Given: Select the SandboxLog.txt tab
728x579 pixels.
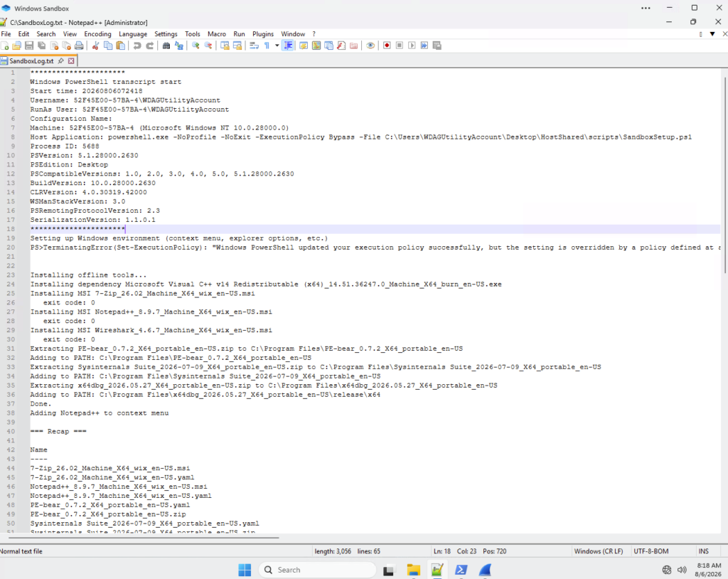Looking at the screenshot, I should [31, 61].
